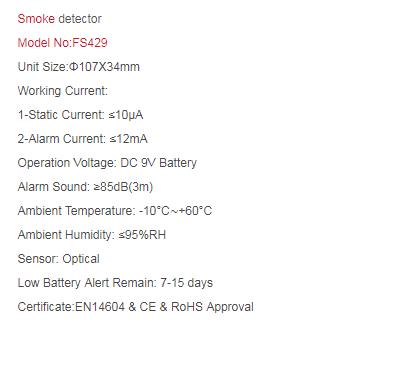Click the word 'detector' in the title
Screen dimensions: 407x373
point(80,19)
